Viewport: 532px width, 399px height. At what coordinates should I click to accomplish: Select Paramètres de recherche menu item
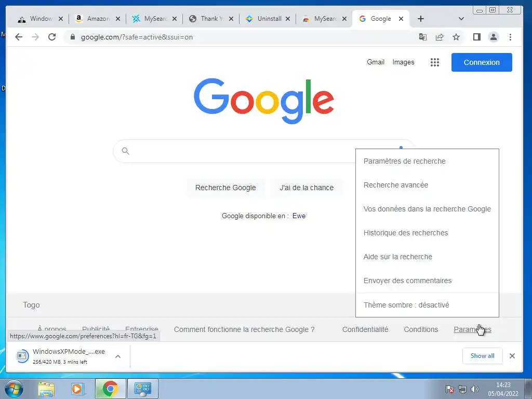[427, 161]
